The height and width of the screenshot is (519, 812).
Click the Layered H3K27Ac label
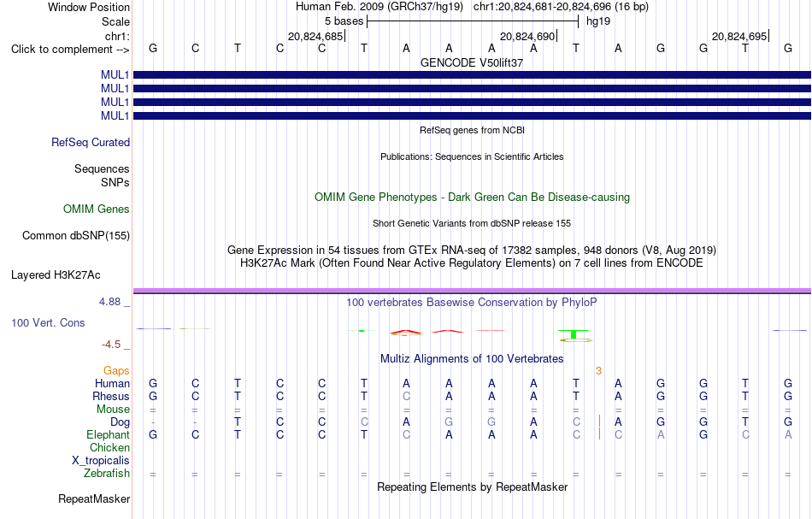point(56,275)
